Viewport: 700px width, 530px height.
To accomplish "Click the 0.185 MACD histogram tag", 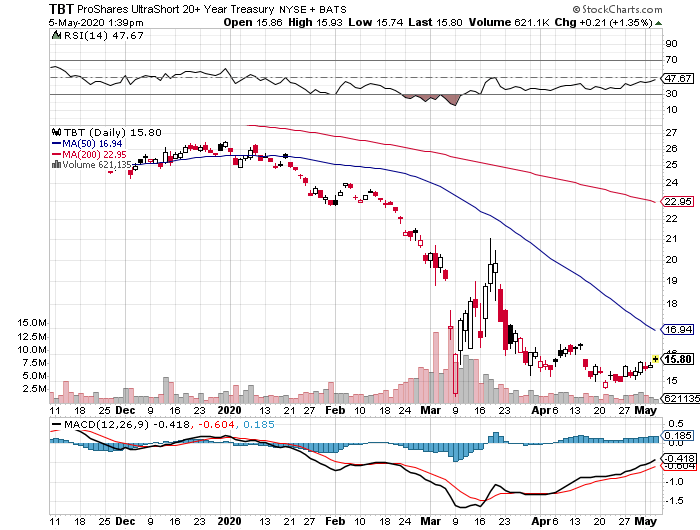I will click(x=679, y=436).
